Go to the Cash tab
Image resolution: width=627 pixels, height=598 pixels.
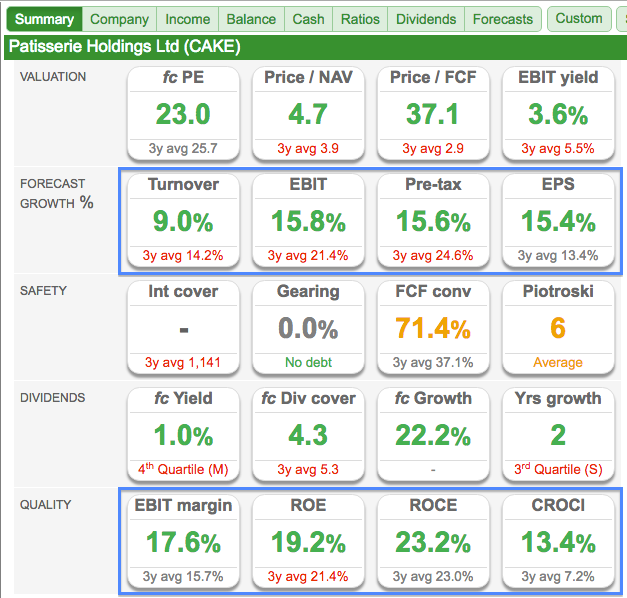(308, 19)
